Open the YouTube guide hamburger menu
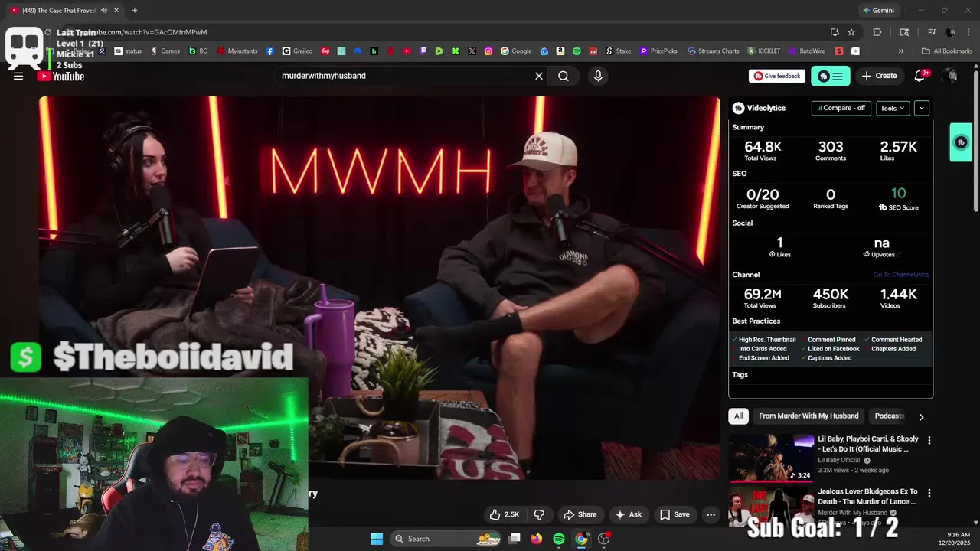 pyautogui.click(x=18, y=76)
